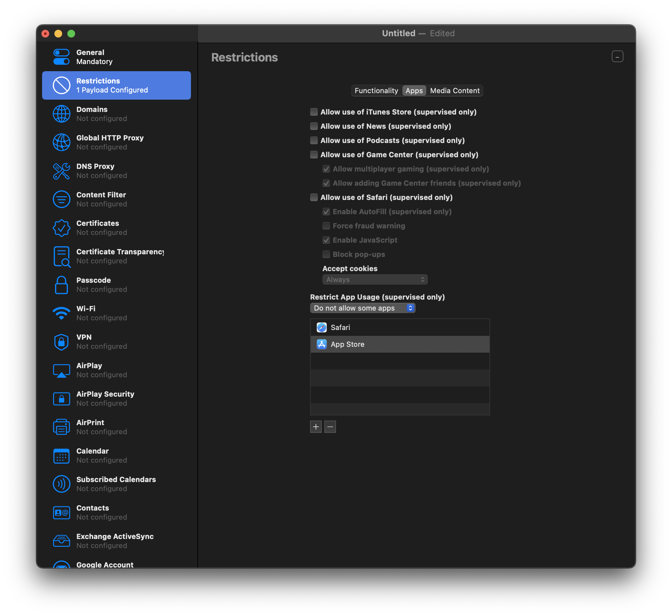This screenshot has width=672, height=616.
Task: Switch to the Functionality tab
Action: [376, 90]
